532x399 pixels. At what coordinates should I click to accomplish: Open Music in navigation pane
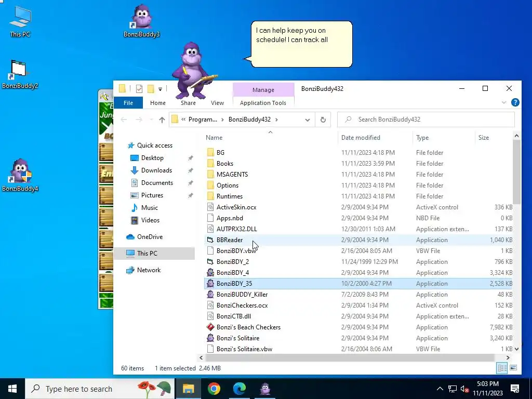pos(149,208)
